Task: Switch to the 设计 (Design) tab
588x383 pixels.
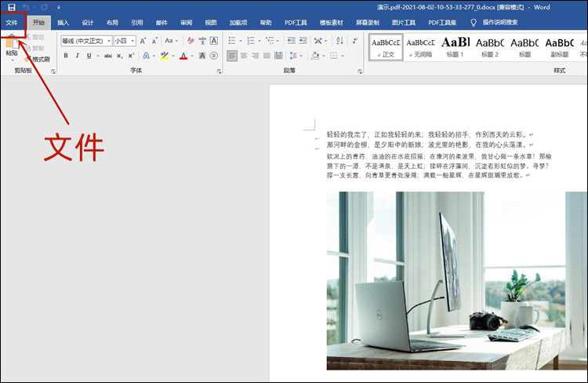Action: 88,23
